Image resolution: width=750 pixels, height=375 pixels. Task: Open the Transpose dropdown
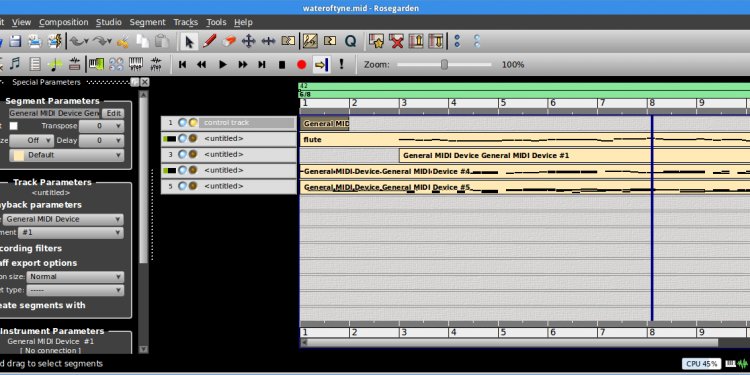[x=101, y=126]
